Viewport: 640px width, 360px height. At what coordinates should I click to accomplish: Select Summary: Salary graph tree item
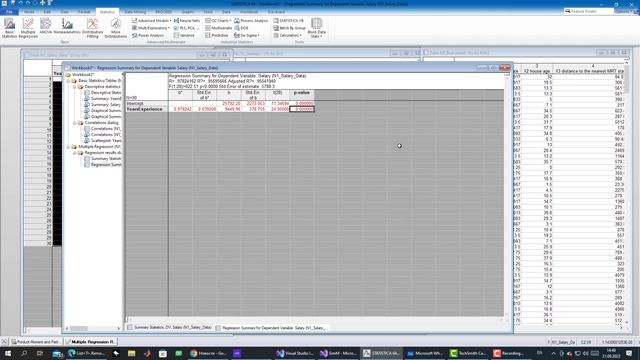click(103, 104)
